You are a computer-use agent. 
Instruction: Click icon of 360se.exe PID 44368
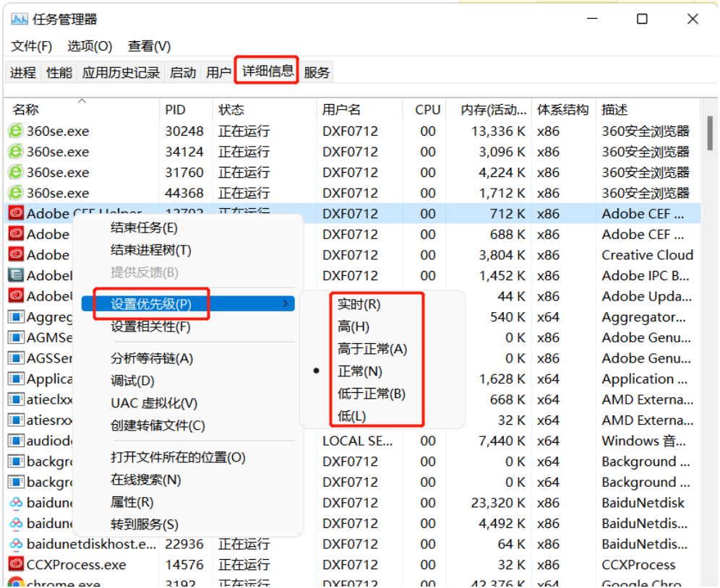pyautogui.click(x=16, y=193)
